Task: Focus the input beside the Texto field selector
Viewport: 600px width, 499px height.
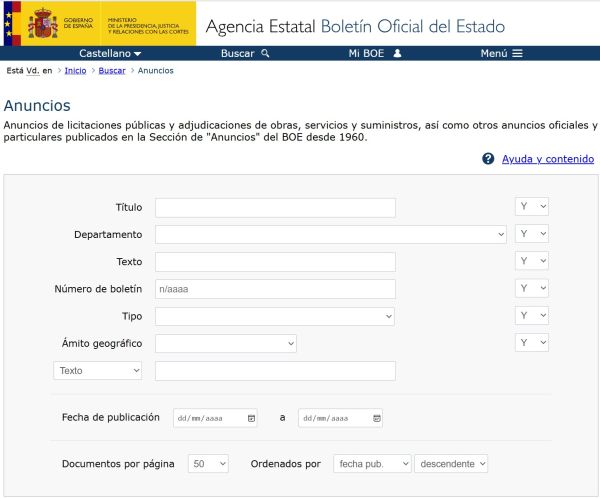Action: click(275, 371)
